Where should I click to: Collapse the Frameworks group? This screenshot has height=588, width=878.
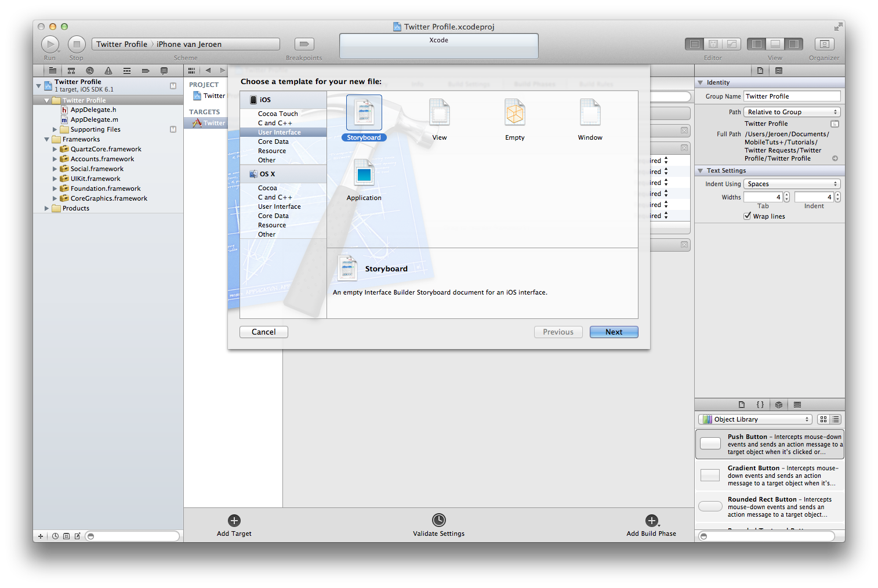(46, 139)
